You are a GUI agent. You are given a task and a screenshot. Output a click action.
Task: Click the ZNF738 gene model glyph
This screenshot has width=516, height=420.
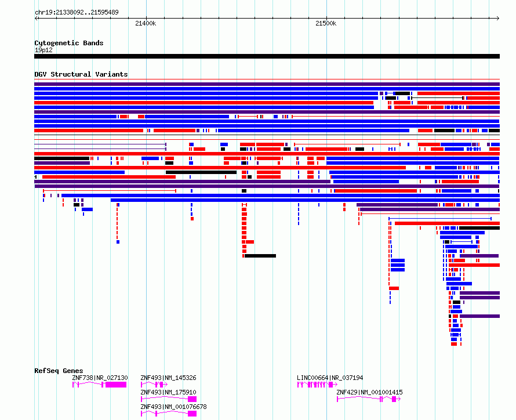click(99, 385)
